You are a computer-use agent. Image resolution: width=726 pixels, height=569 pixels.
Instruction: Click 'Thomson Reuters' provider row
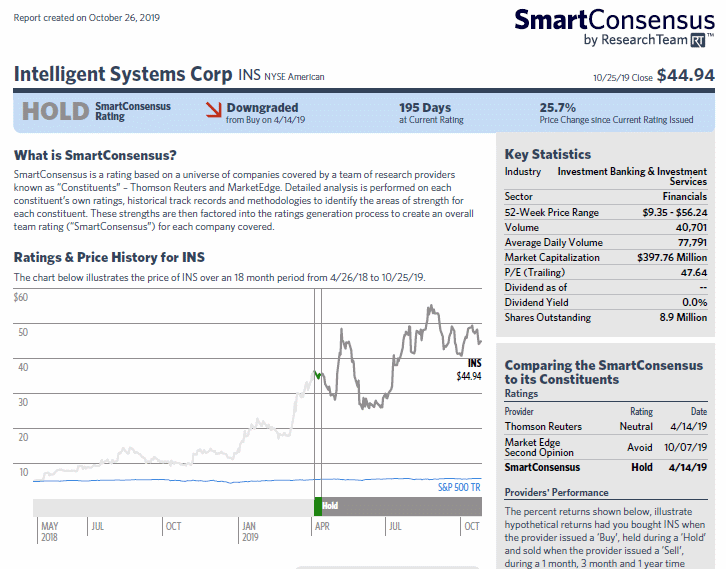click(606, 426)
